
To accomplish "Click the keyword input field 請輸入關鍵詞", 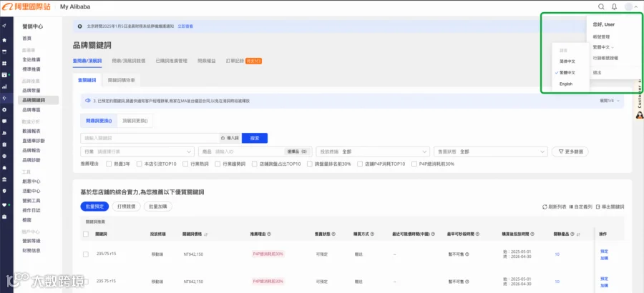I will pos(150,139).
